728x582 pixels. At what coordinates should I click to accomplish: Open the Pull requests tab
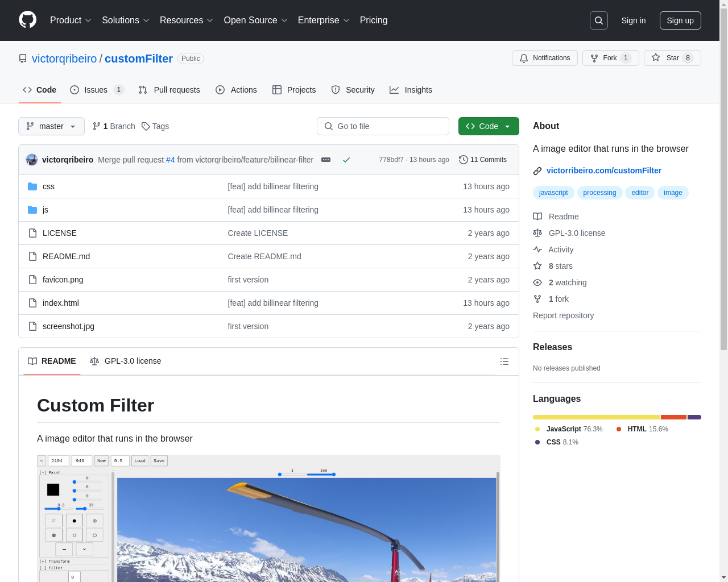tap(169, 90)
